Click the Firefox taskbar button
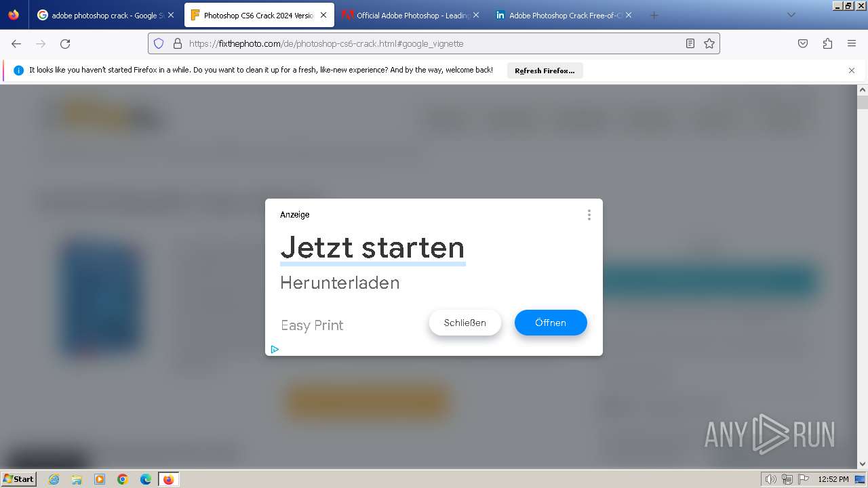 coord(168,479)
